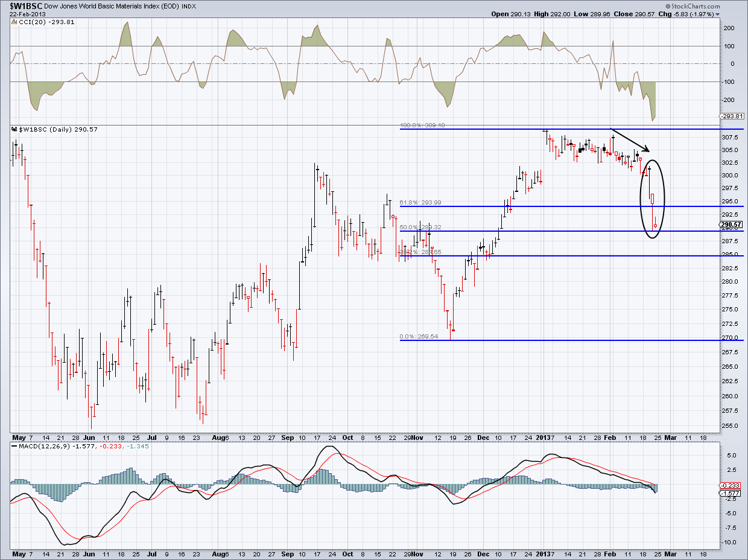The height and width of the screenshot is (560, 748).
Task: Click the 295.0 price axis tick
Action: 731,202
